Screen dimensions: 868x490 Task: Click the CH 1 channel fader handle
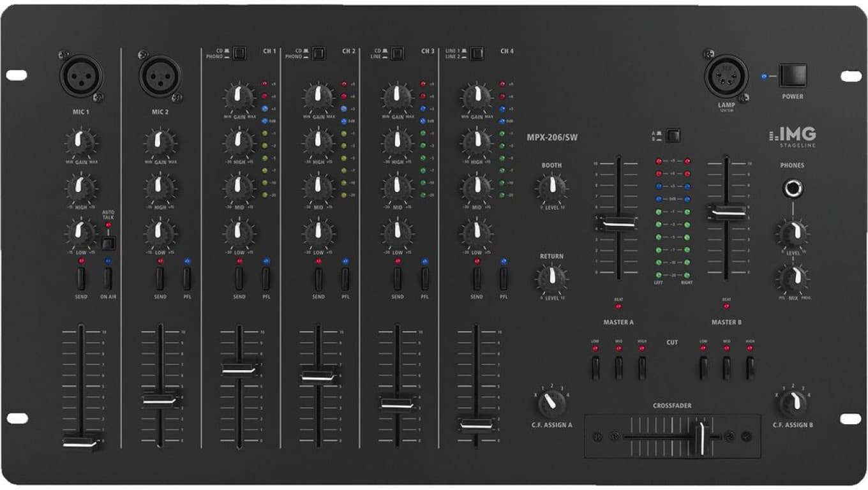click(239, 369)
